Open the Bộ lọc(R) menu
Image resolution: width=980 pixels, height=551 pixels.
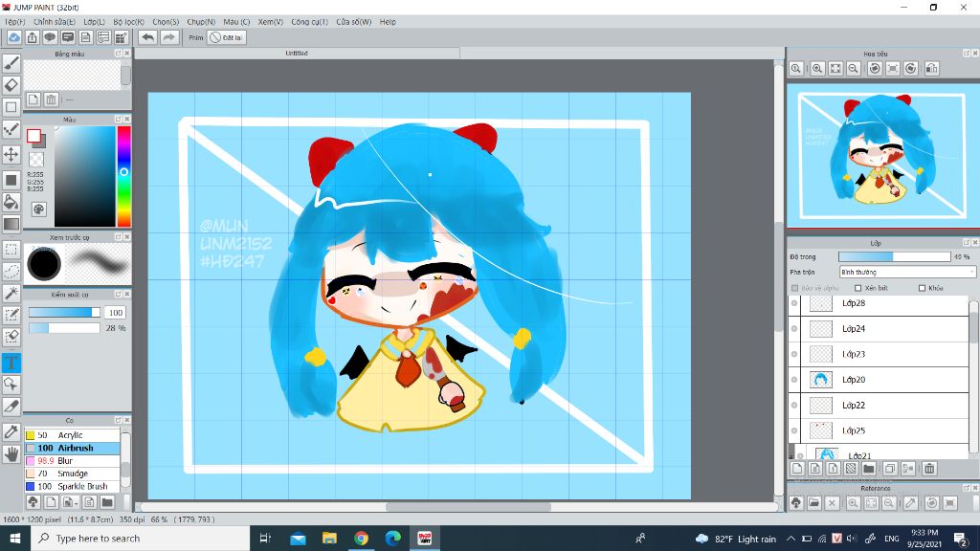(x=129, y=22)
